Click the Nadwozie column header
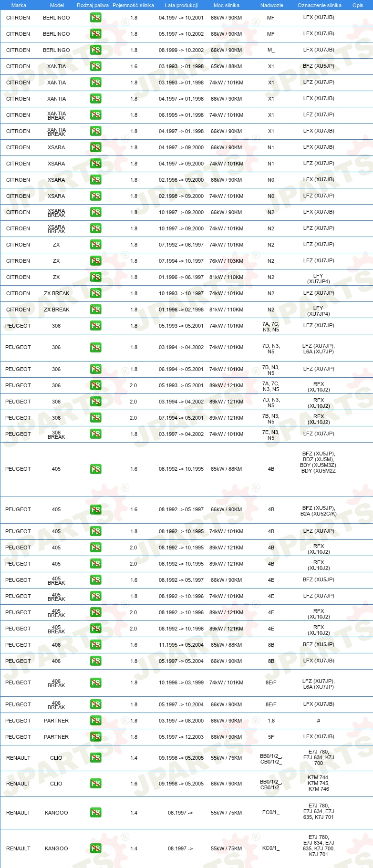The width and height of the screenshot is (373, 868). (x=272, y=5)
